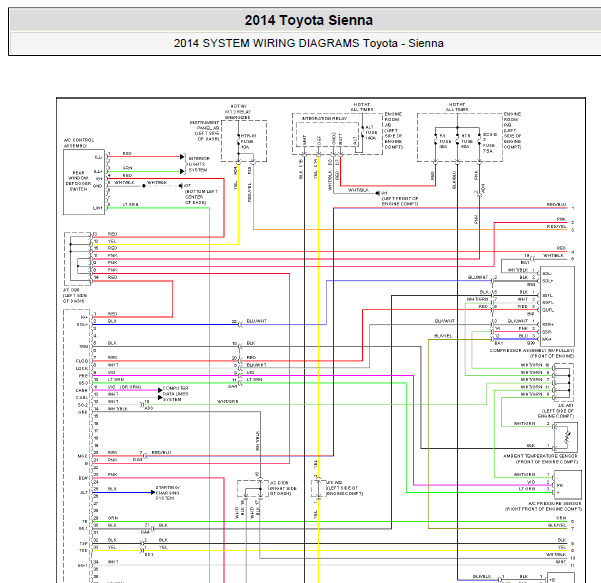
Task: Select the "RED/BLU" label beside output 1
Action: point(557,205)
